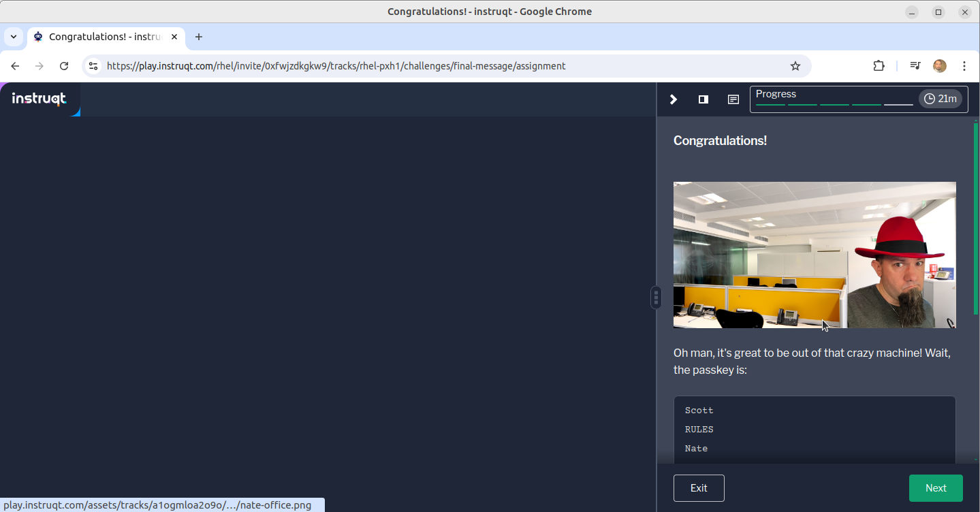Open the Instruqt split-layout panel icon
Viewport: 980px width, 512px height.
[x=703, y=99]
